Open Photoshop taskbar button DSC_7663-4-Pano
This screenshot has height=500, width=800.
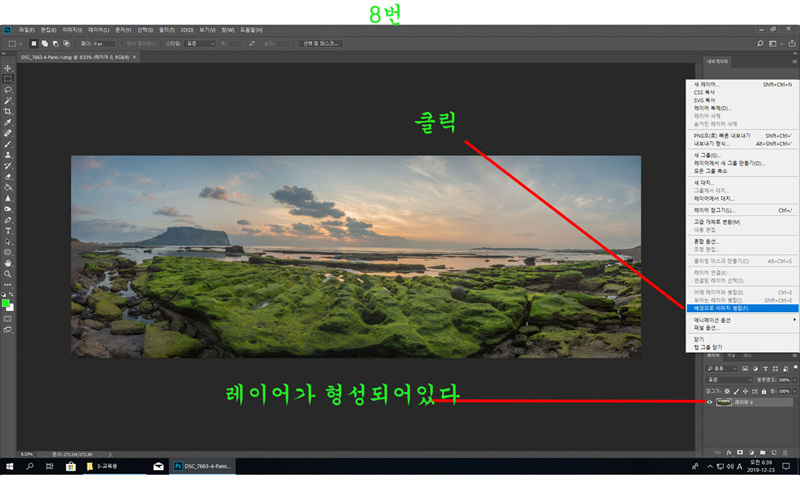click(x=203, y=466)
